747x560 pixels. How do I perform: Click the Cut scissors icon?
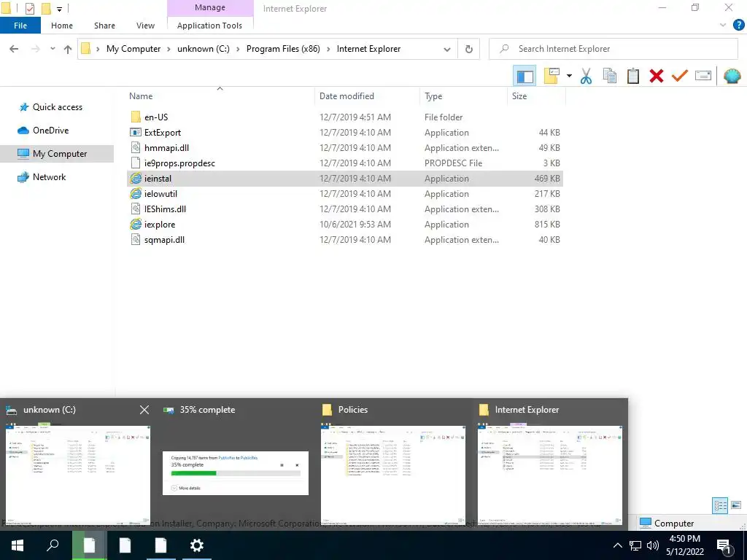[x=586, y=76]
